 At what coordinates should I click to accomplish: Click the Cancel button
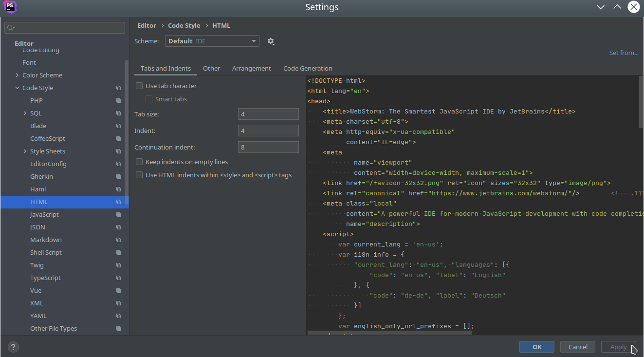(x=578, y=347)
